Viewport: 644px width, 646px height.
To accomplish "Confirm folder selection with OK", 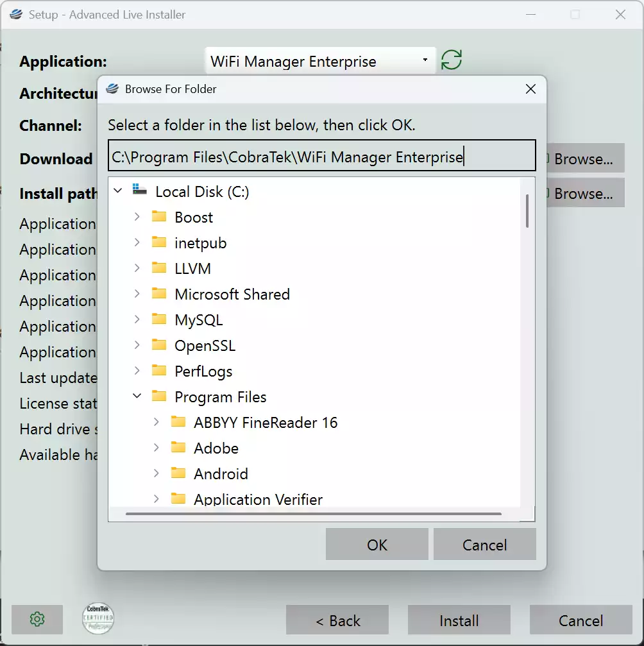I will click(x=377, y=544).
